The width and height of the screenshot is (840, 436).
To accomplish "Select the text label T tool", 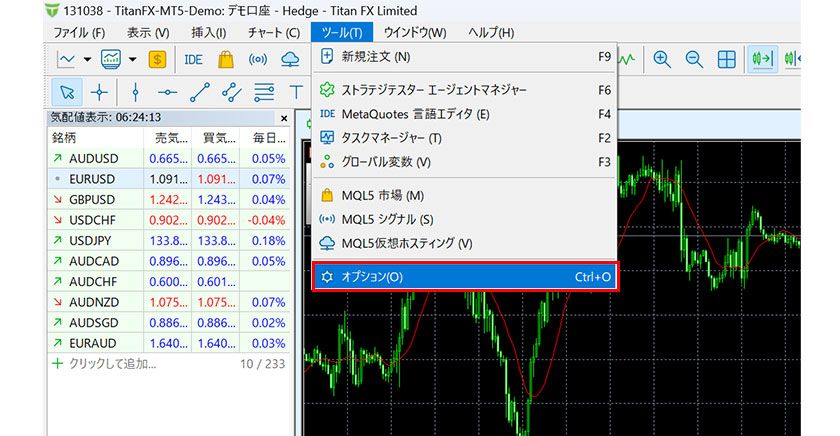I will point(296,92).
